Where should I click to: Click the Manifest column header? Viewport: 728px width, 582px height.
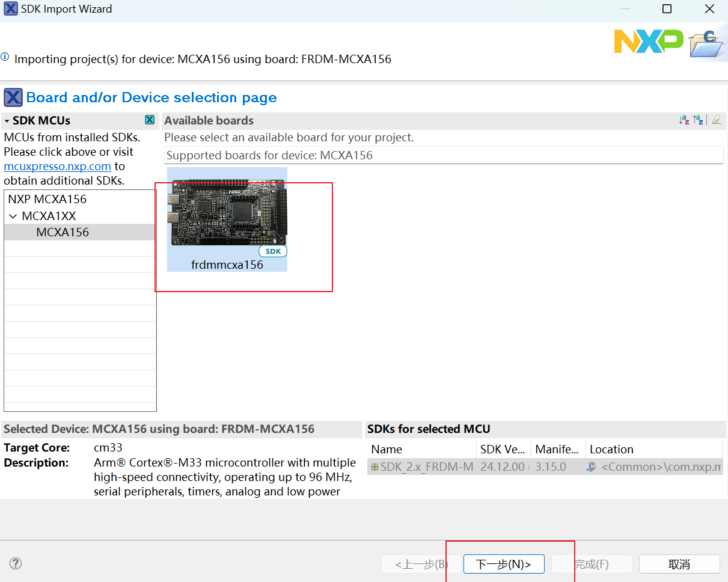558,449
